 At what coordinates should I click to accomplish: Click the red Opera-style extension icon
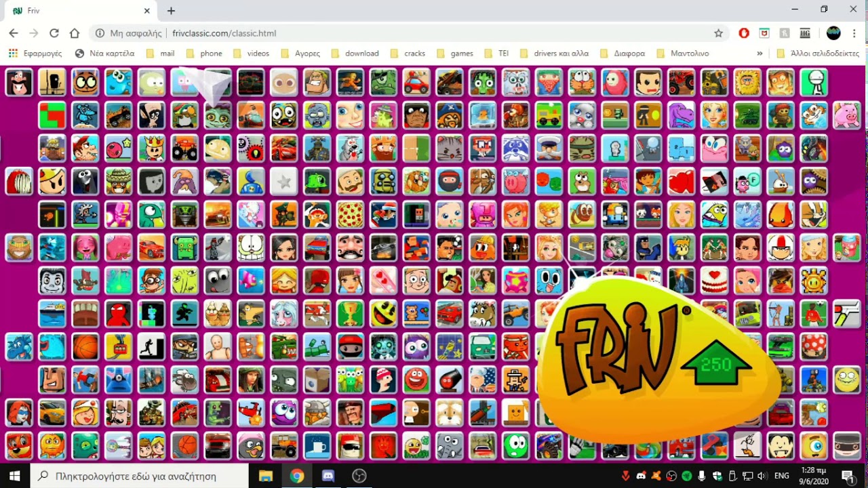(744, 33)
